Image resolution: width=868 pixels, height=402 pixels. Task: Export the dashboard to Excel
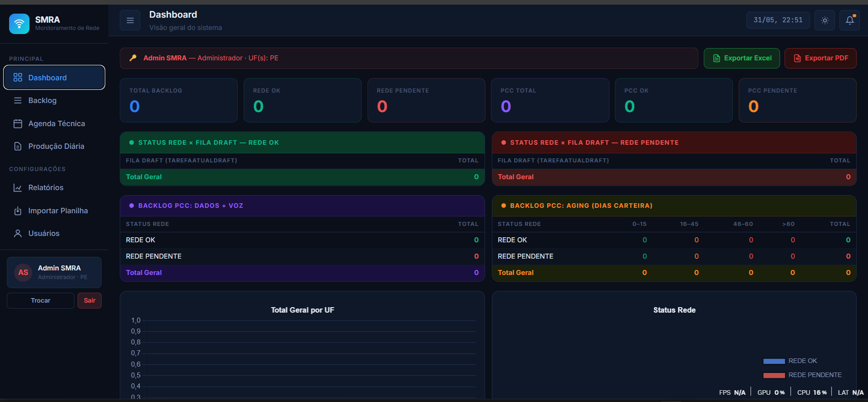pyautogui.click(x=741, y=58)
